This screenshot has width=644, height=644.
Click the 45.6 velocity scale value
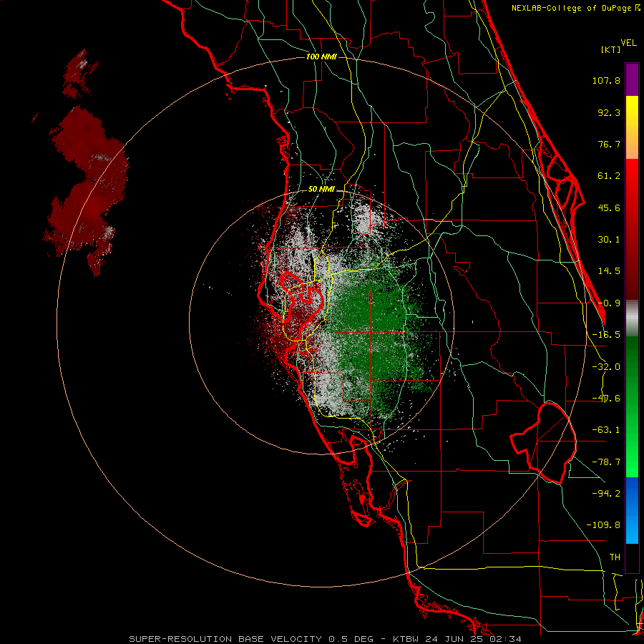(x=609, y=208)
